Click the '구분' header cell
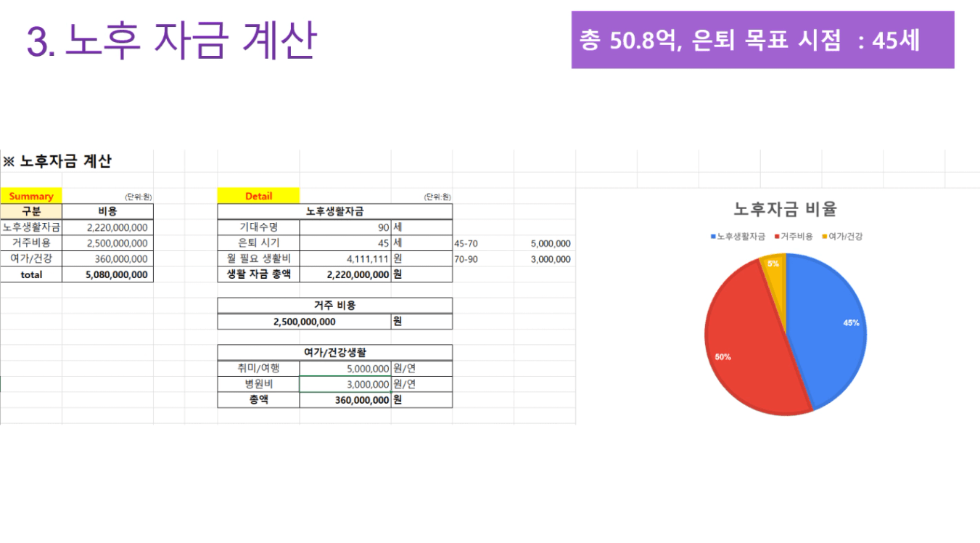 pyautogui.click(x=31, y=211)
